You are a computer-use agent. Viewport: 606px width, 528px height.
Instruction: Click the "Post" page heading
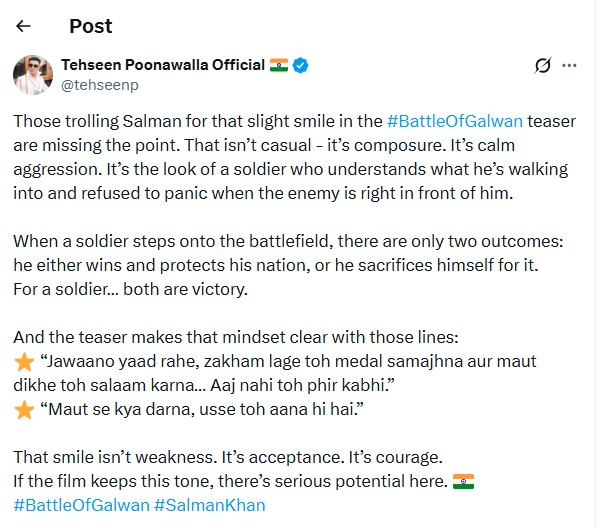coord(90,26)
